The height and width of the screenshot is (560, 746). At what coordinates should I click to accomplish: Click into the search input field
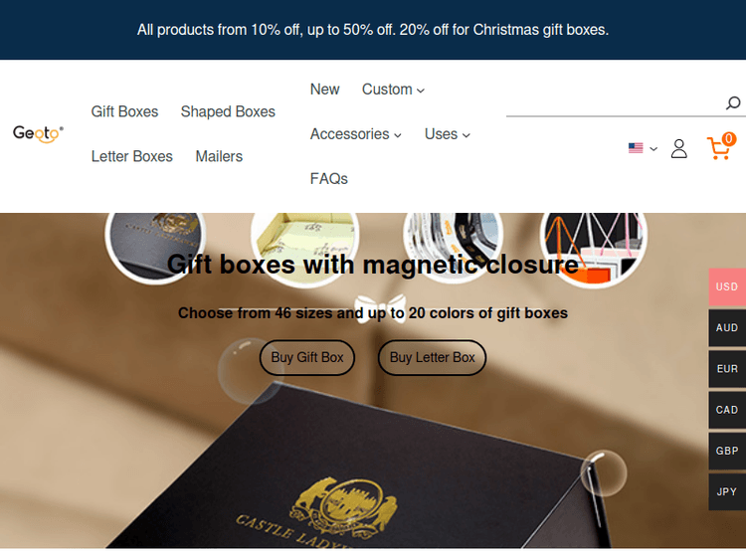click(x=614, y=103)
